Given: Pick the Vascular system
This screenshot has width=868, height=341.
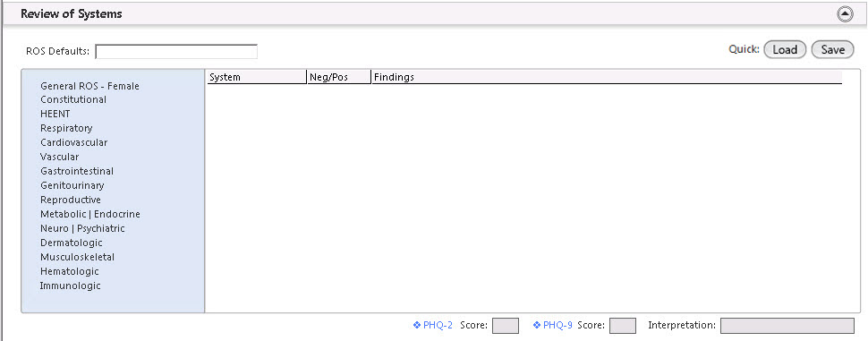Looking at the screenshot, I should click(x=59, y=158).
